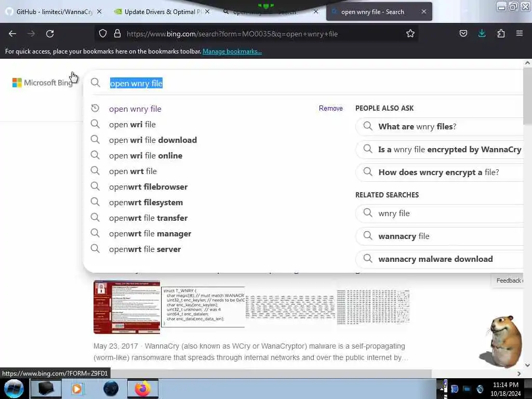Close the Update Drivers & Optimal tab
Screen dimensions: 532x399
click(207, 11)
